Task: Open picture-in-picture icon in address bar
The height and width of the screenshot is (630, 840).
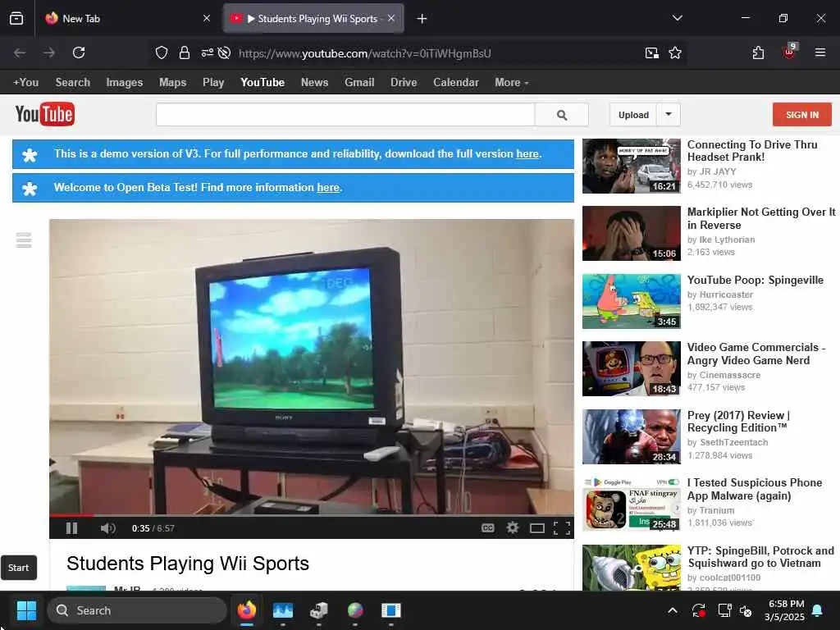Action: 652,52
